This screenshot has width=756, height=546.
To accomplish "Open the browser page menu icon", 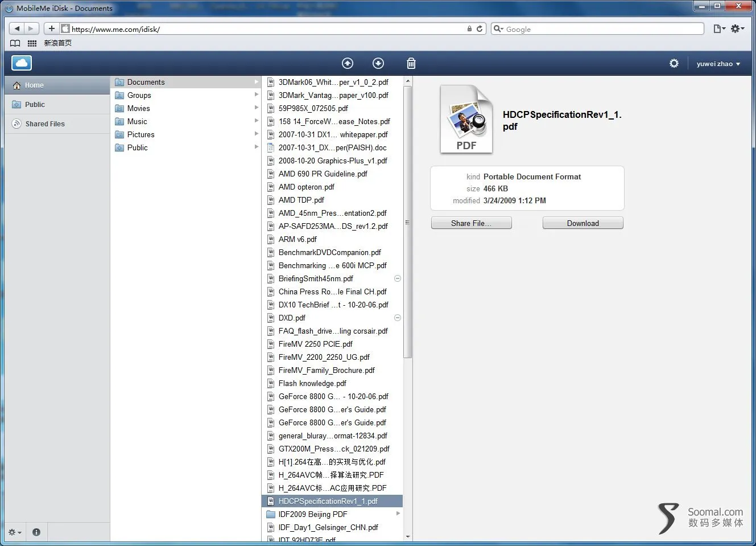I will (x=720, y=28).
